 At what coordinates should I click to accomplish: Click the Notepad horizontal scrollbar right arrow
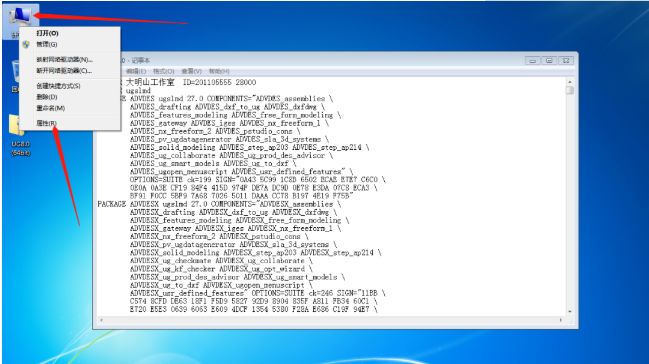[561, 320]
